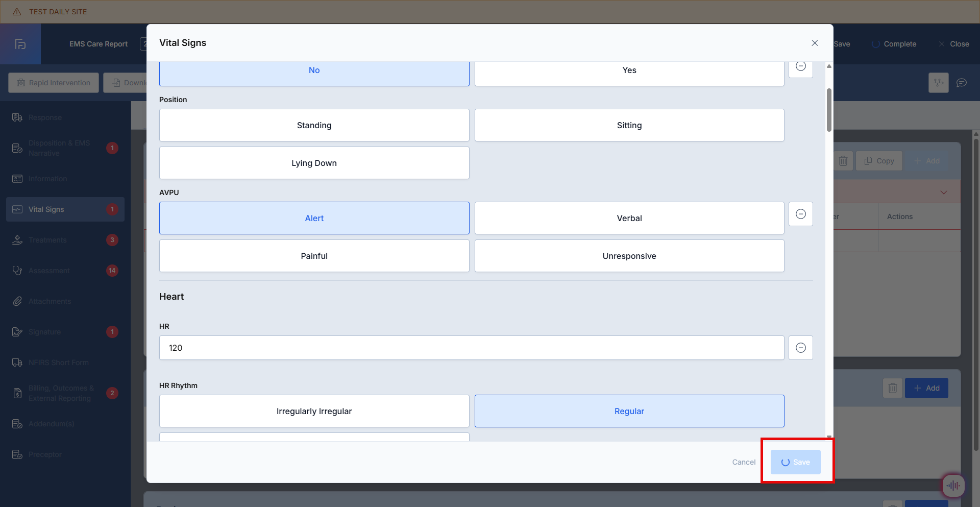
Task: Clear the HR field with minus icon
Action: click(800, 348)
